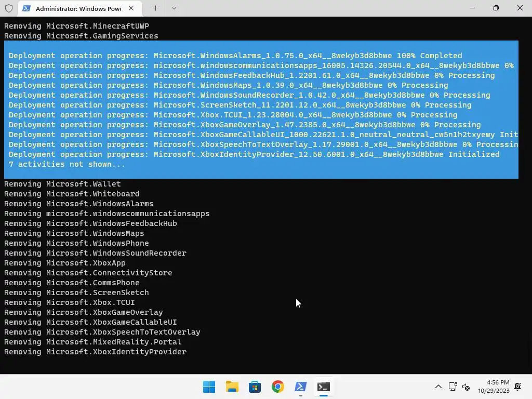The height and width of the screenshot is (399, 532).
Task: Click the XboxIdentityProvider_12.50 Initialized progress line
Action: [254, 154]
